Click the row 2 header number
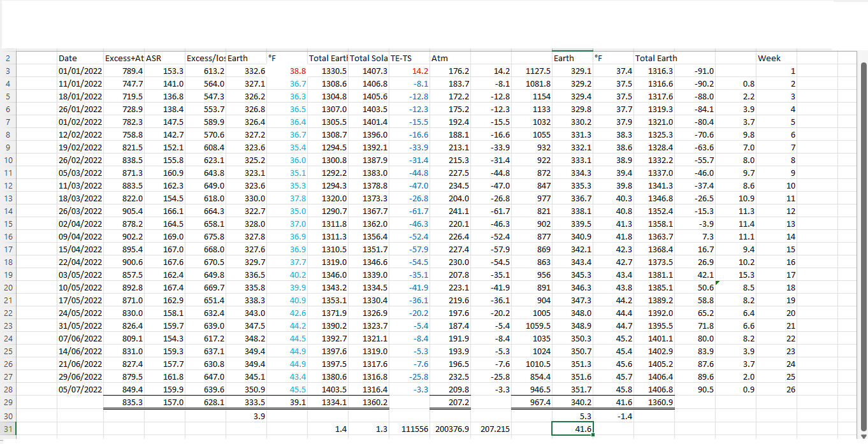The image size is (868, 444). [x=8, y=58]
